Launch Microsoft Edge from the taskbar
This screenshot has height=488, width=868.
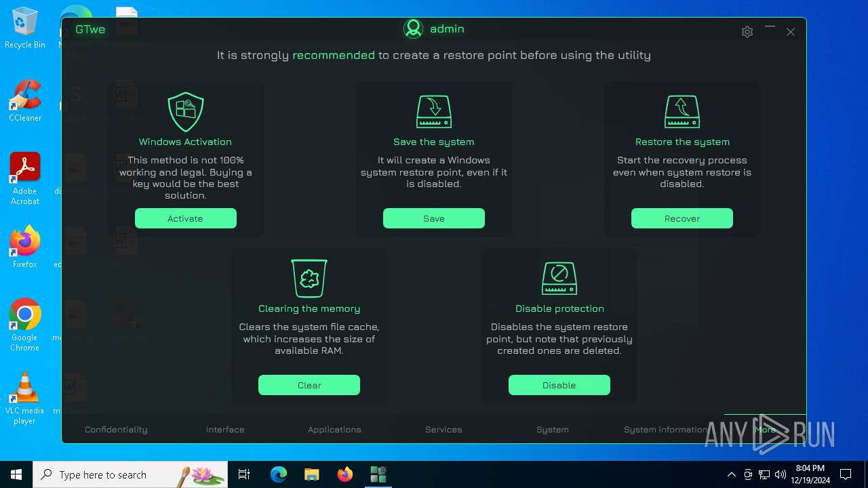click(279, 474)
